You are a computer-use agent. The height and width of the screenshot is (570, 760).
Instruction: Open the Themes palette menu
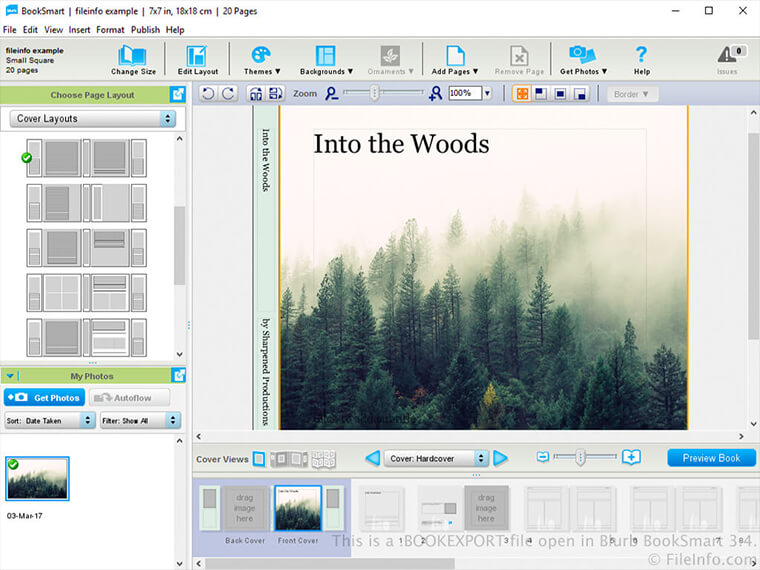261,57
